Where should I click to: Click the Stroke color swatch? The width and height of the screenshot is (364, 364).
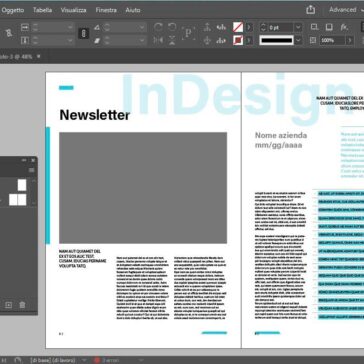click(x=238, y=41)
